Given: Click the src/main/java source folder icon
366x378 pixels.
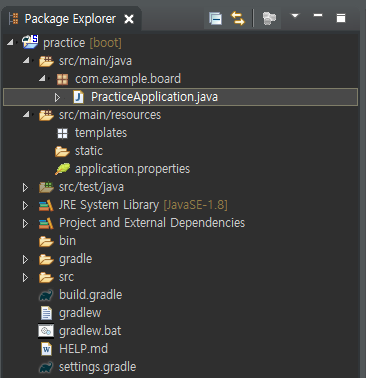Looking at the screenshot, I should (x=46, y=61).
